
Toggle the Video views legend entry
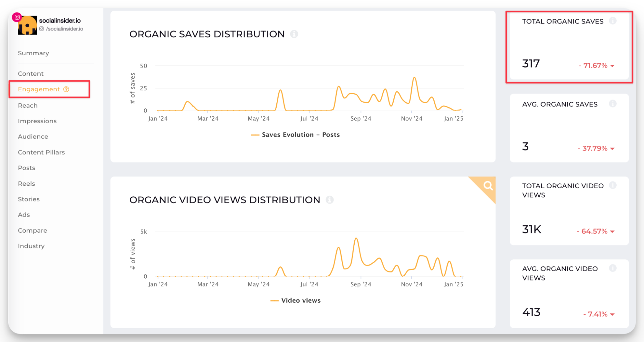tap(295, 300)
